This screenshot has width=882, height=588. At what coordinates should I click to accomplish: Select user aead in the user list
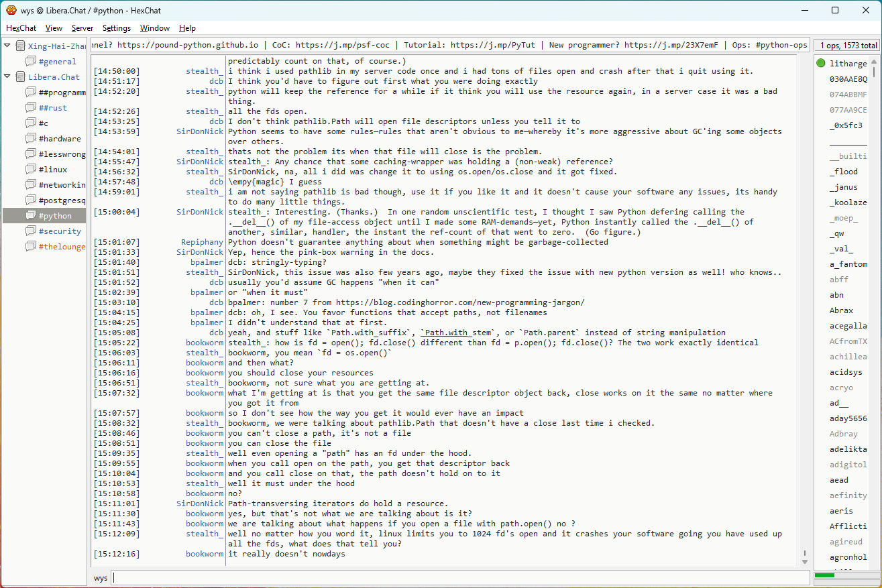[839, 480]
